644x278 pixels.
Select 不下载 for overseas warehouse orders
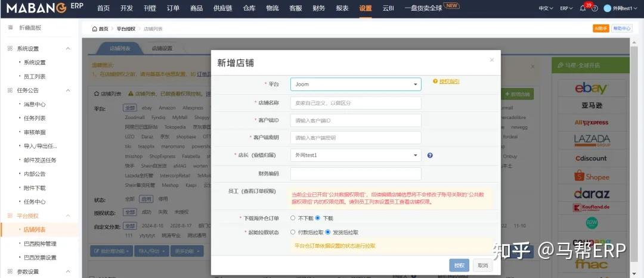[293, 218]
